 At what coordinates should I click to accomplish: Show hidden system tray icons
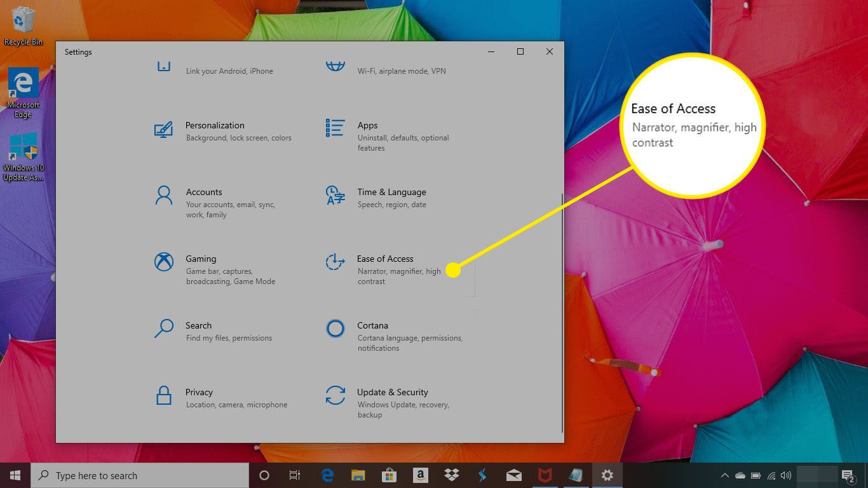pos(725,475)
